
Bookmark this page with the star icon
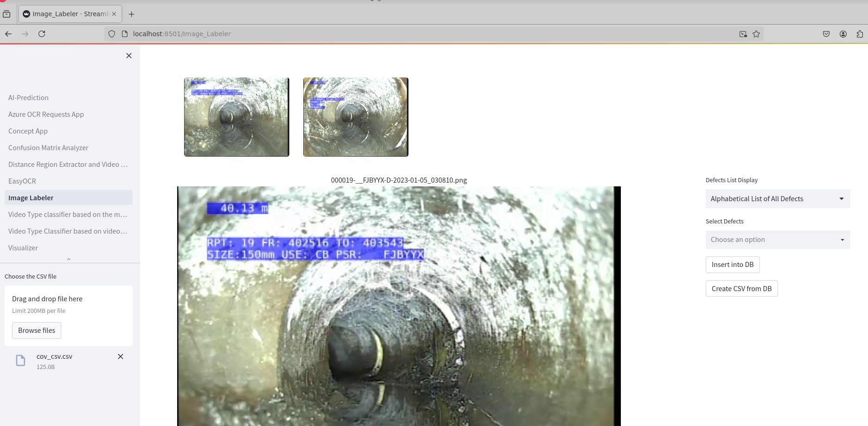click(x=756, y=34)
